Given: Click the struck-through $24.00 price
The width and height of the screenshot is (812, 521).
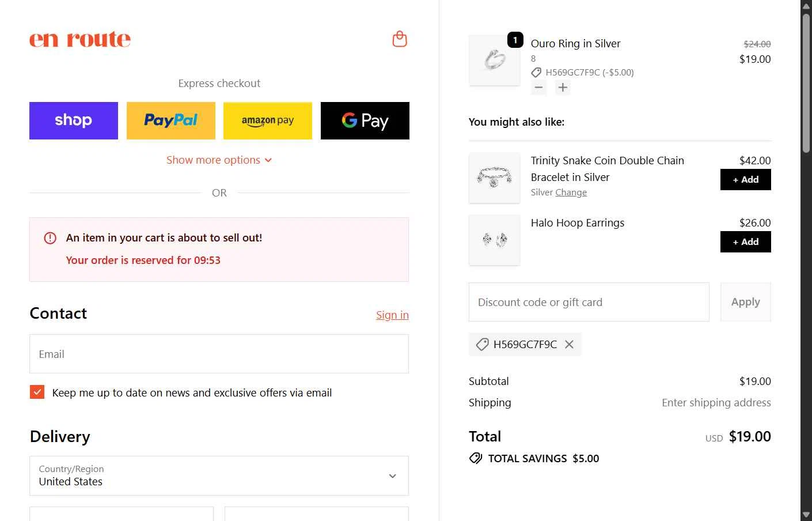Looking at the screenshot, I should [x=757, y=44].
